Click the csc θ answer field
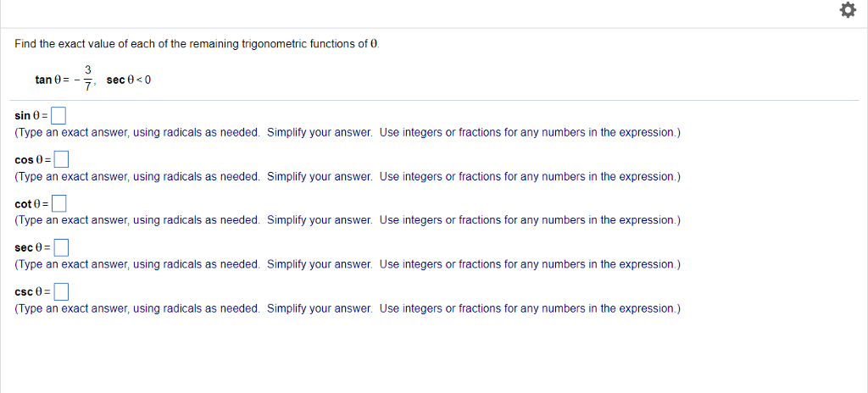Image resolution: width=868 pixels, height=393 pixels. tap(61, 291)
